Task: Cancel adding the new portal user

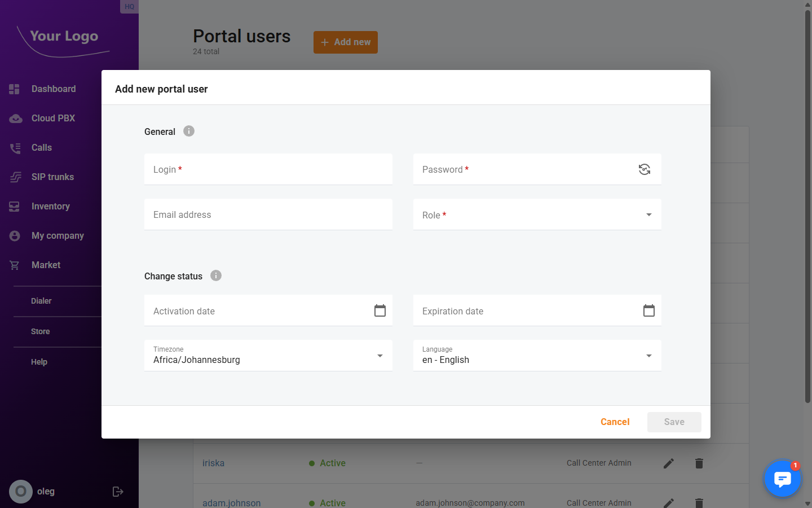Action: pyautogui.click(x=615, y=422)
